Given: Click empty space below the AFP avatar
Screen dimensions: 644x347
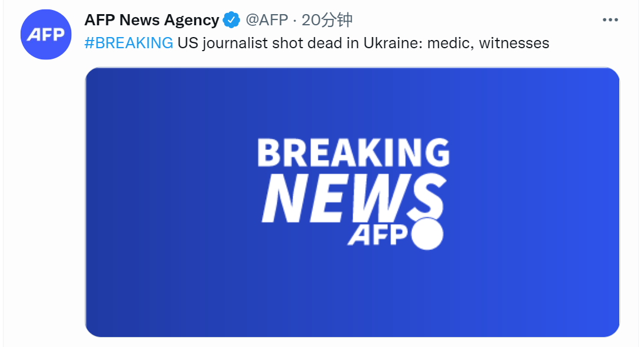Looking at the screenshot, I should pyautogui.click(x=45, y=197).
